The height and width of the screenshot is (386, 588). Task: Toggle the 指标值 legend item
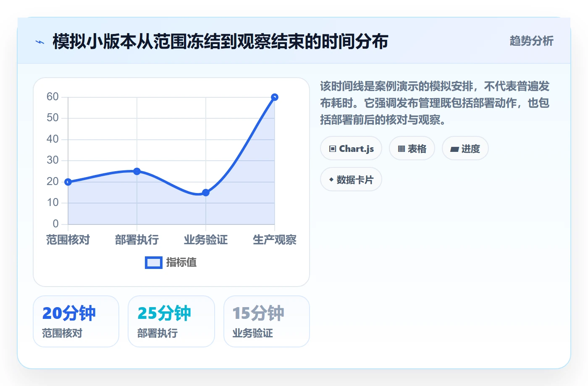click(x=171, y=262)
